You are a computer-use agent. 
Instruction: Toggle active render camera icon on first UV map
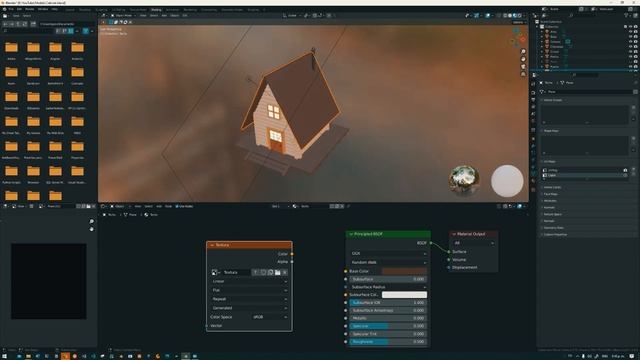coord(625,170)
